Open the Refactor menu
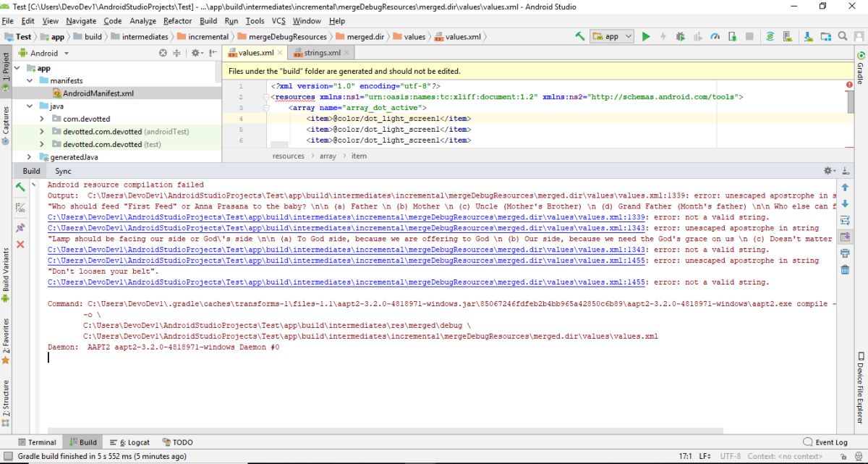 [177, 21]
